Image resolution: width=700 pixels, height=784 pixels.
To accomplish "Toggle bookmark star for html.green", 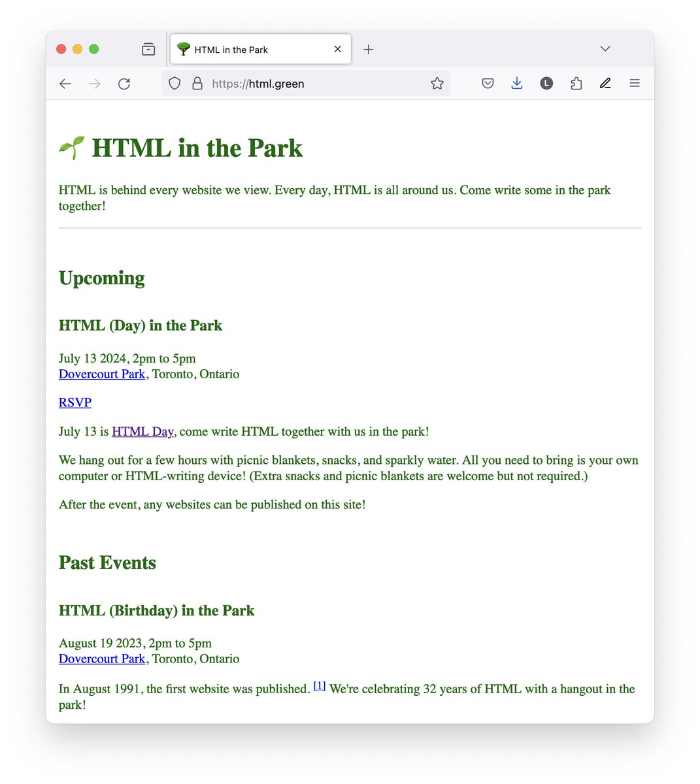I will click(x=437, y=84).
